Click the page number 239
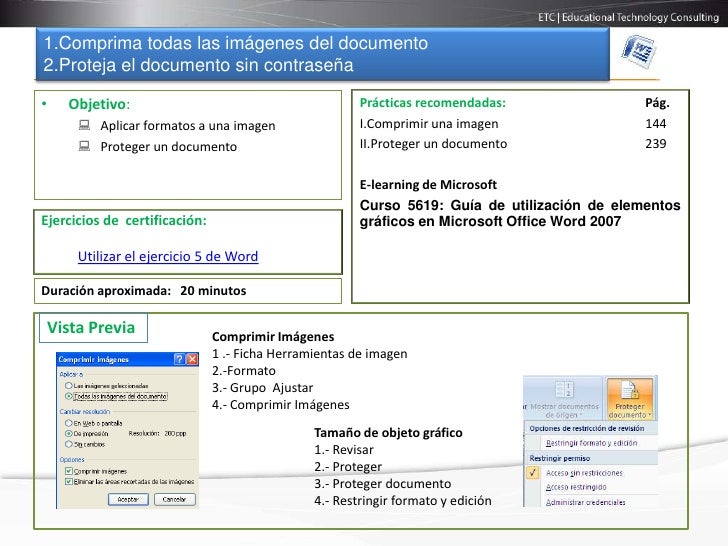The height and width of the screenshot is (546, 728). [x=656, y=143]
